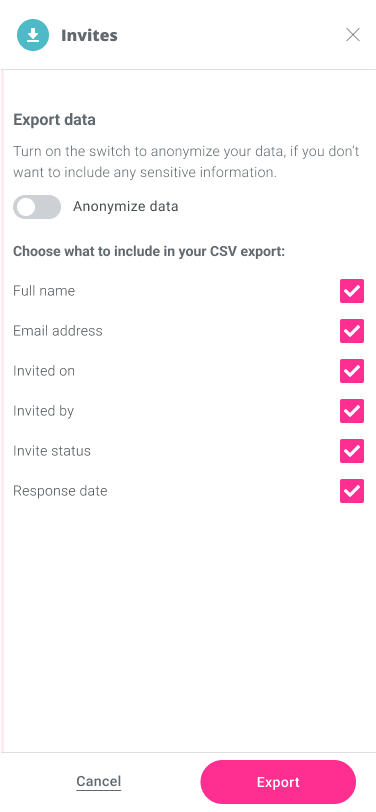Click the Invites panel title
Viewport: 376px width, 812px height.
pos(89,35)
